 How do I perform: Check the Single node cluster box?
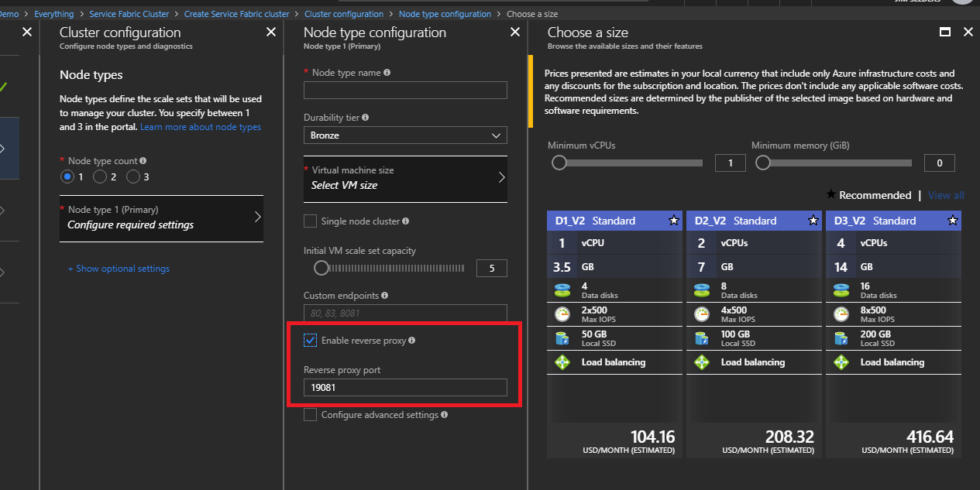pyautogui.click(x=310, y=221)
